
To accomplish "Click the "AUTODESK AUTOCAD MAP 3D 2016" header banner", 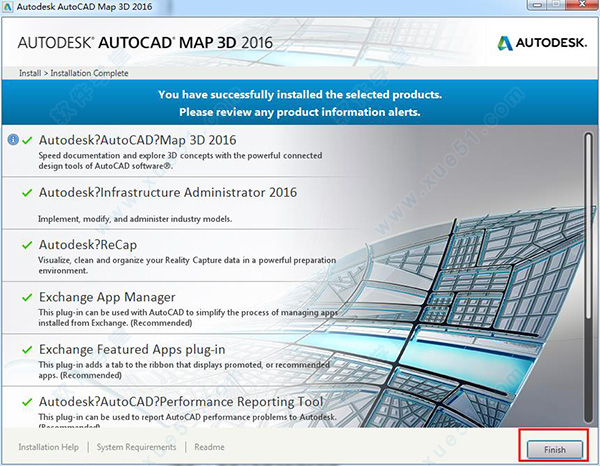I will point(145,42).
